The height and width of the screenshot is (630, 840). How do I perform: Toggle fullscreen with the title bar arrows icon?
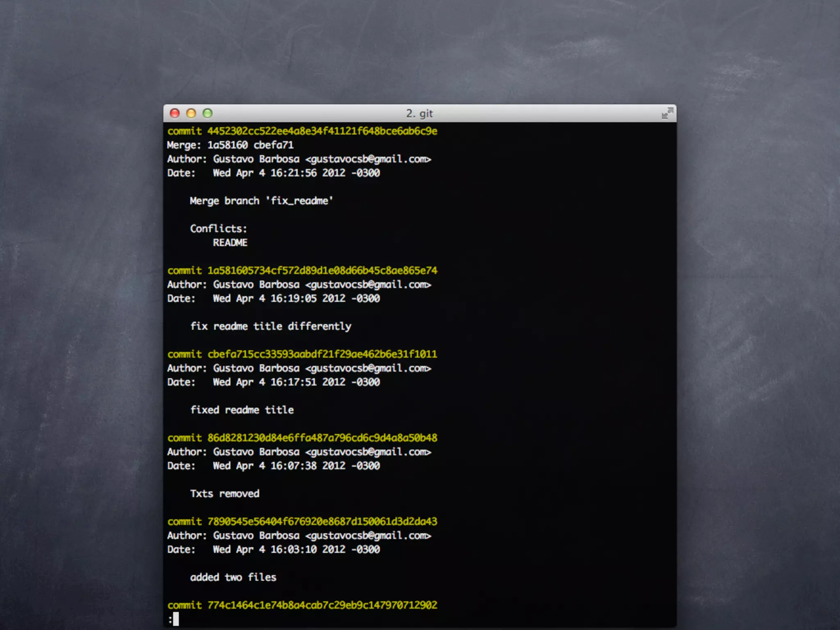(x=667, y=113)
